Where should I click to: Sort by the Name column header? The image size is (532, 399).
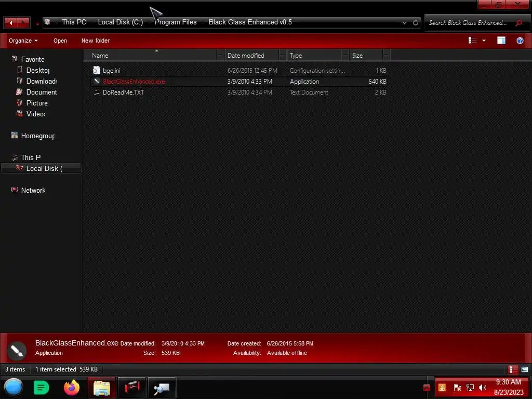(150, 55)
